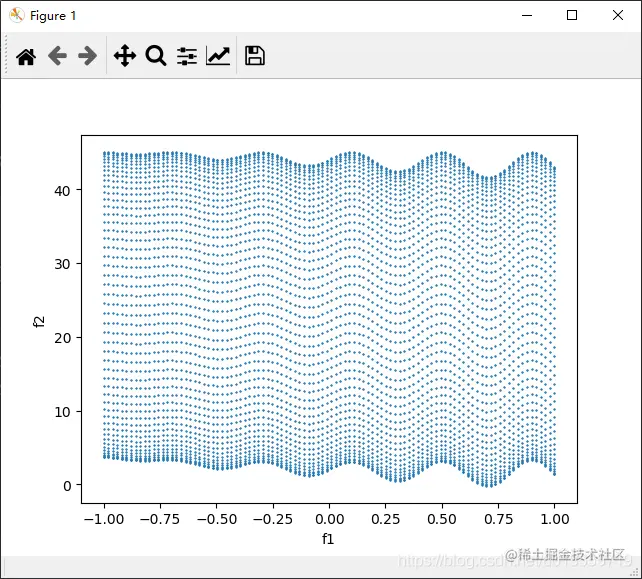
Task: Open the Edit axis and curve parameters tool
Action: [218, 56]
